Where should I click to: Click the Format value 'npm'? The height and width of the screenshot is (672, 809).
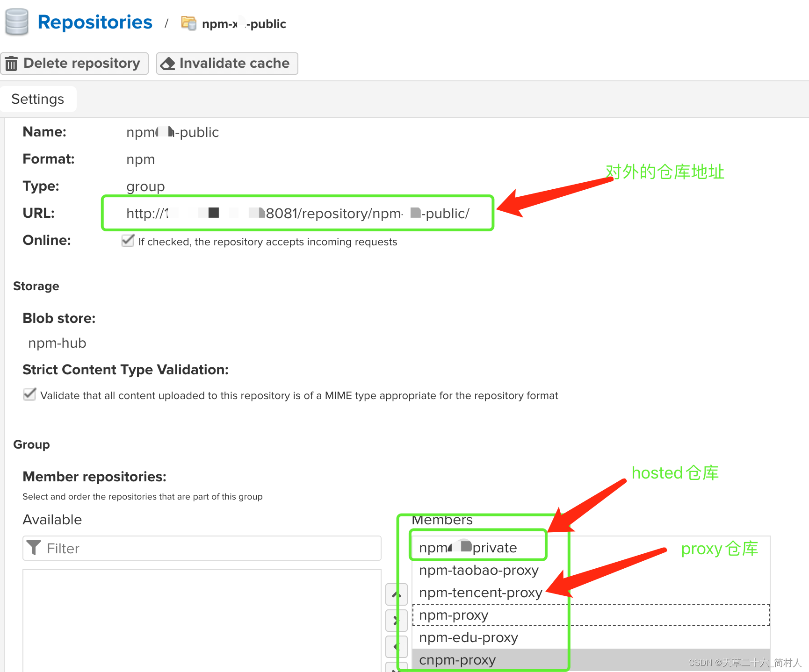pos(140,160)
